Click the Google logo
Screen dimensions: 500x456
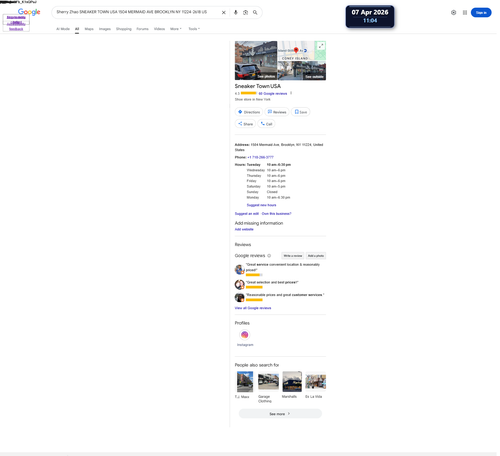click(x=29, y=12)
